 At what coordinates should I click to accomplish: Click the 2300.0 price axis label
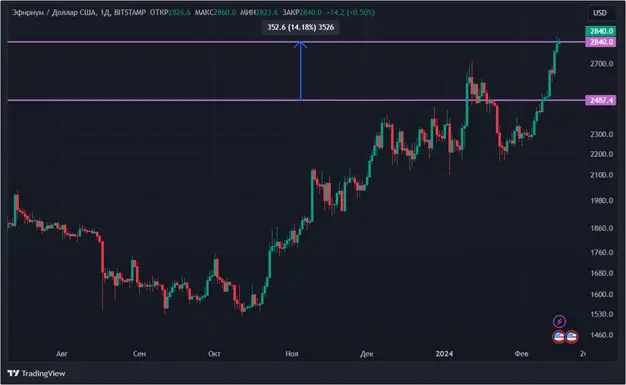coord(602,134)
